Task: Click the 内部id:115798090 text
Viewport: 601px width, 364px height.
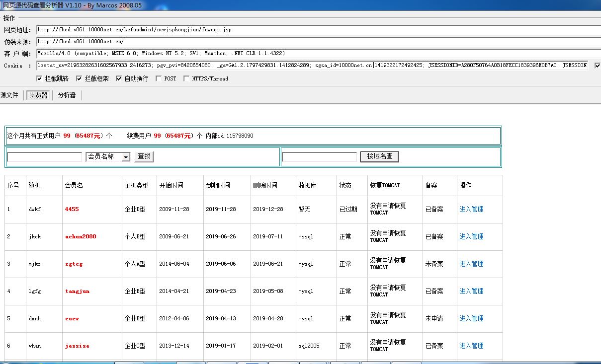Action: pyautogui.click(x=230, y=136)
